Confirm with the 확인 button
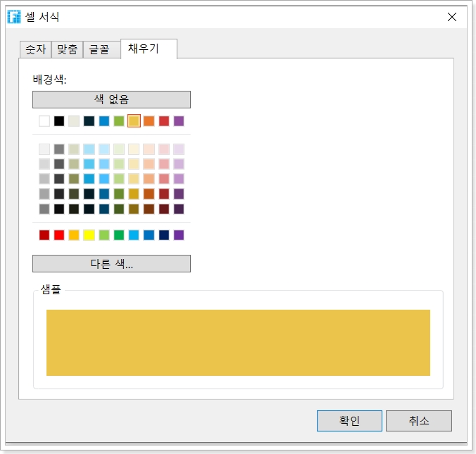Viewport: 476px width, 454px height. tap(349, 421)
